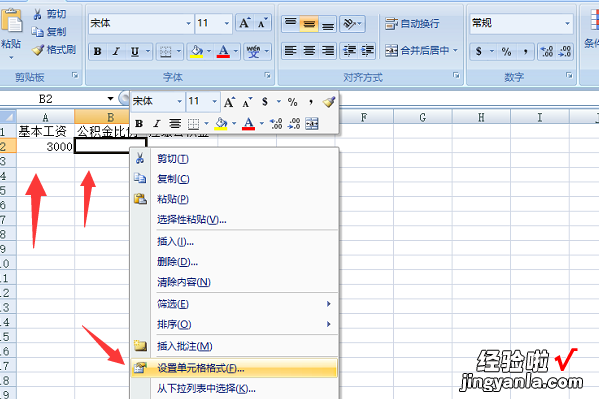The width and height of the screenshot is (599, 399).
Task: Choose Pick From Drop-down List (从下拉列表中选择)
Action: click(234, 389)
